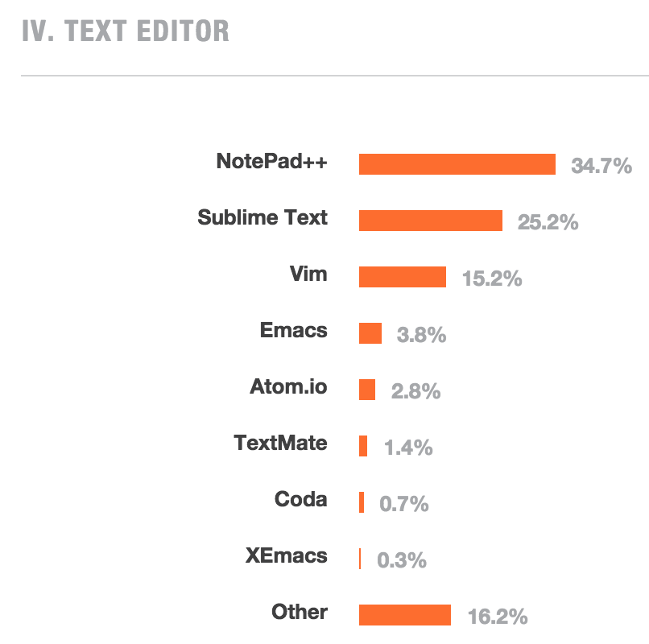The width and height of the screenshot is (649, 644).
Task: Click the 0.7% value beside Coda
Action: [403, 505]
